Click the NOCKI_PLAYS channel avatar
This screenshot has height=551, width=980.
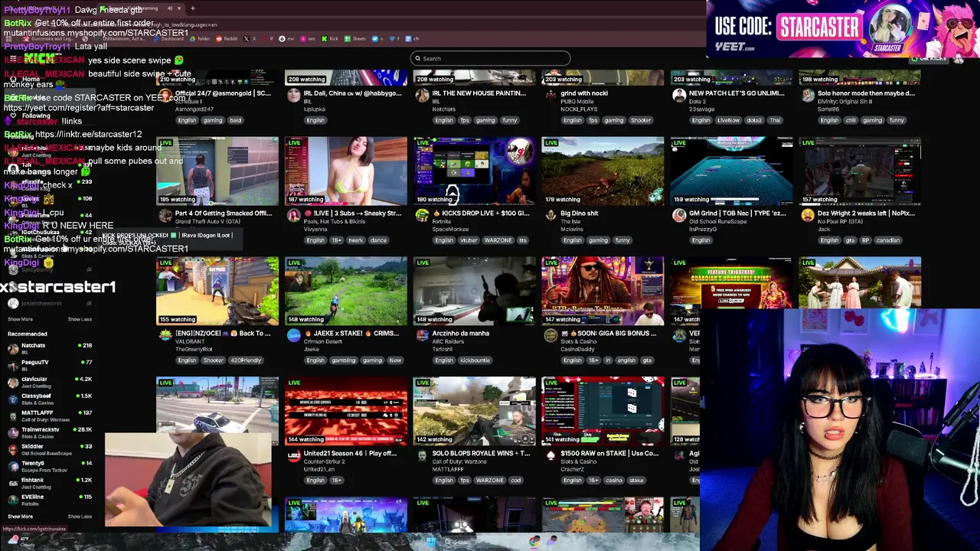[550, 95]
